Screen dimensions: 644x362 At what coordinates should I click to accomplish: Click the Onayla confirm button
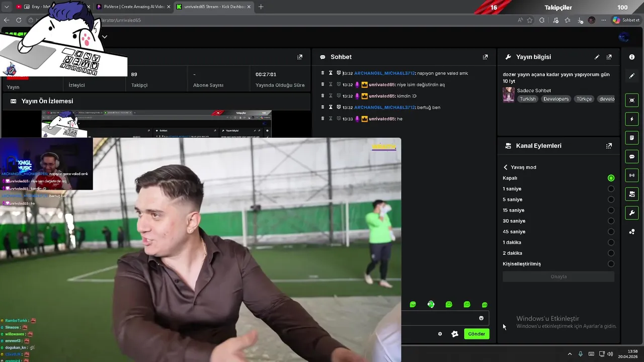click(x=558, y=277)
